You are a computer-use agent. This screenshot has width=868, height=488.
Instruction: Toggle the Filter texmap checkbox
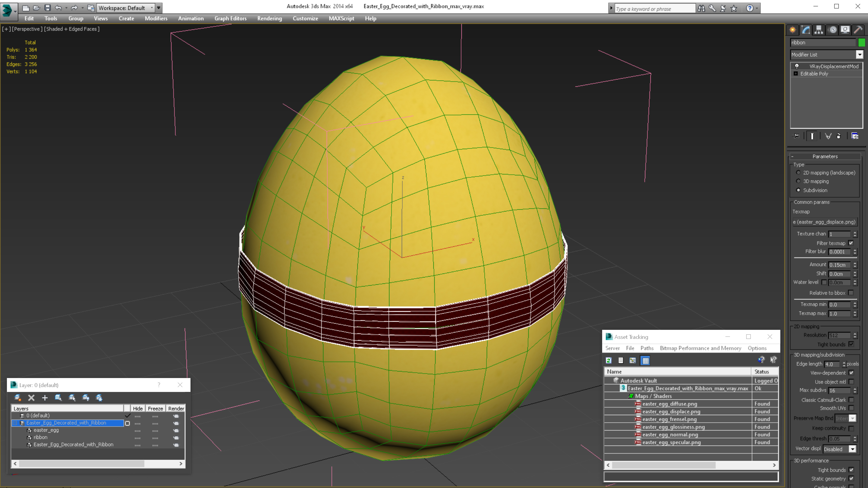point(851,243)
